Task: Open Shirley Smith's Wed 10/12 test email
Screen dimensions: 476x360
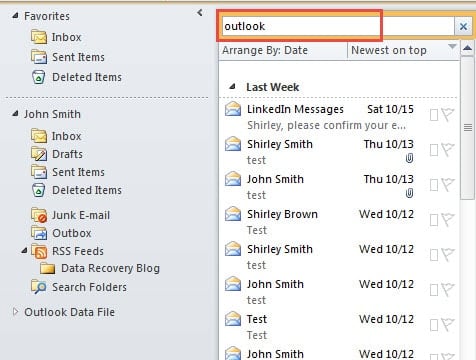Action: pos(339,257)
